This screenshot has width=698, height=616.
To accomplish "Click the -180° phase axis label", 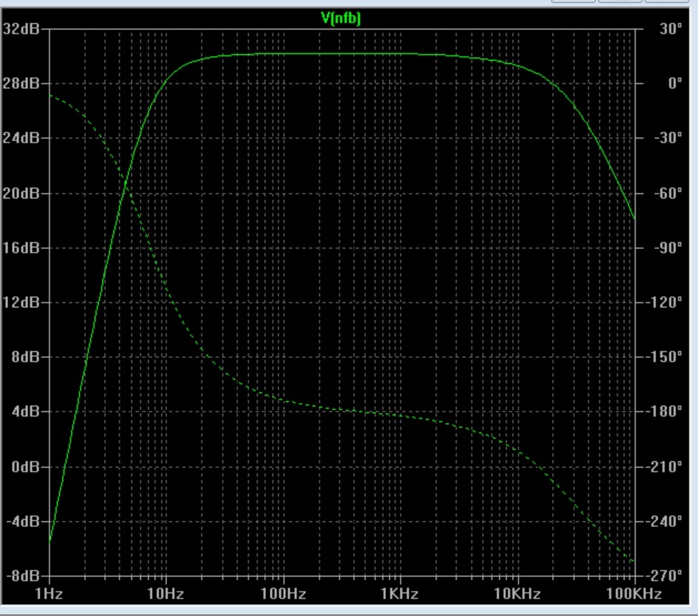I will 664,411.
